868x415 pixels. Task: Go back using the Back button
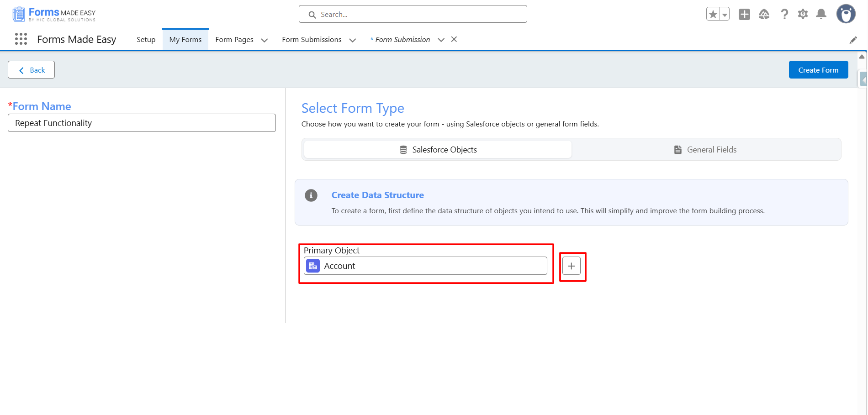[x=32, y=70]
